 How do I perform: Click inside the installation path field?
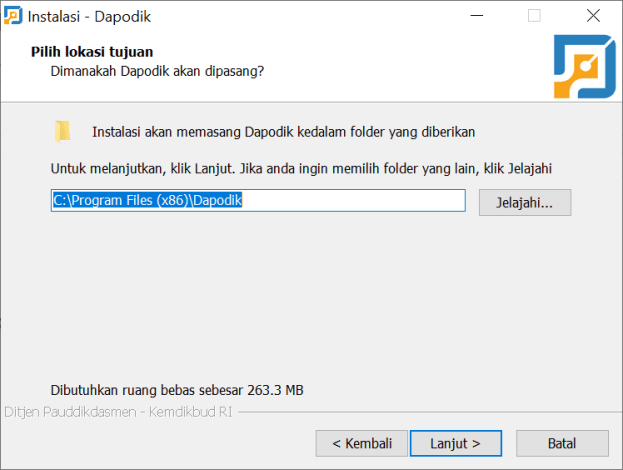coord(350,201)
